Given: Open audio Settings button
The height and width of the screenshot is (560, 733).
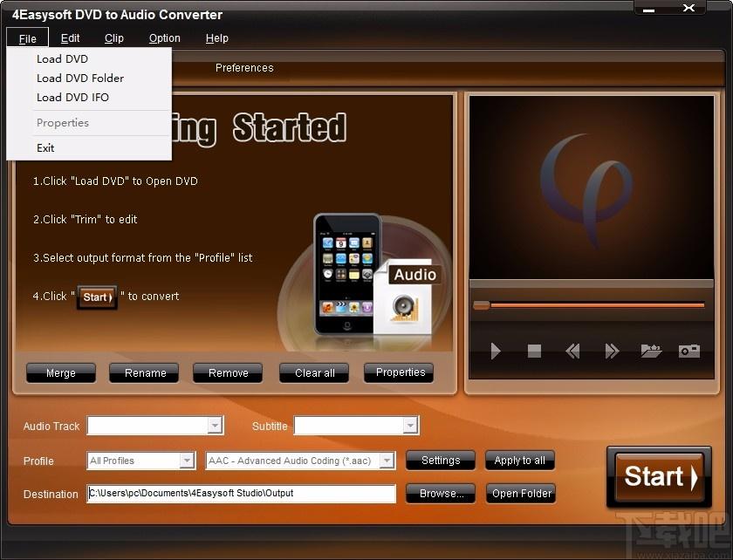Looking at the screenshot, I should [441, 461].
